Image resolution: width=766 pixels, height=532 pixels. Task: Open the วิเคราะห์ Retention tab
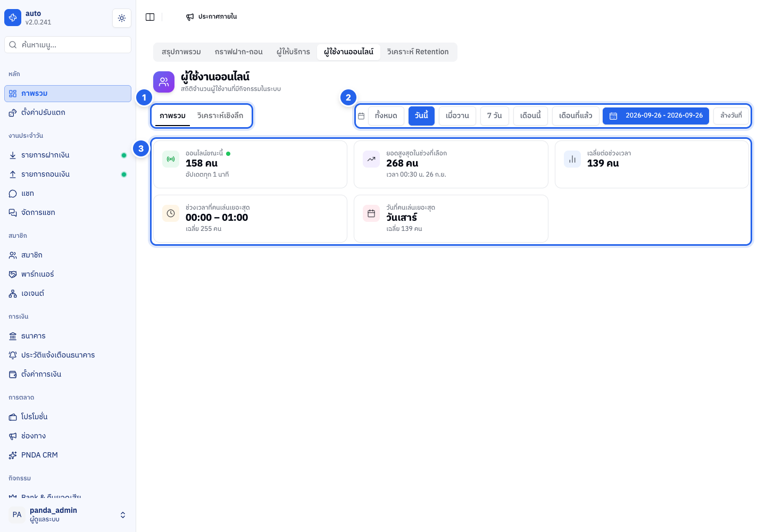pos(418,52)
